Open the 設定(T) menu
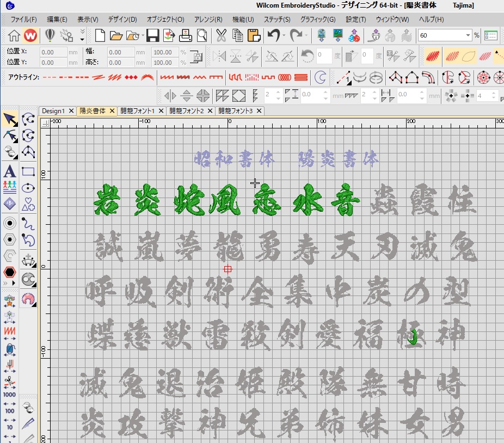This screenshot has height=443, width=504. click(x=356, y=19)
